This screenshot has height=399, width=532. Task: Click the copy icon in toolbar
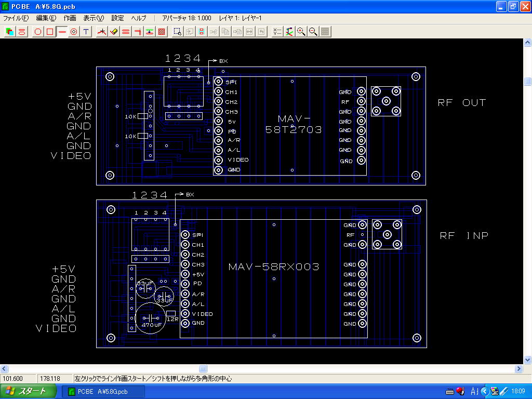[225, 32]
